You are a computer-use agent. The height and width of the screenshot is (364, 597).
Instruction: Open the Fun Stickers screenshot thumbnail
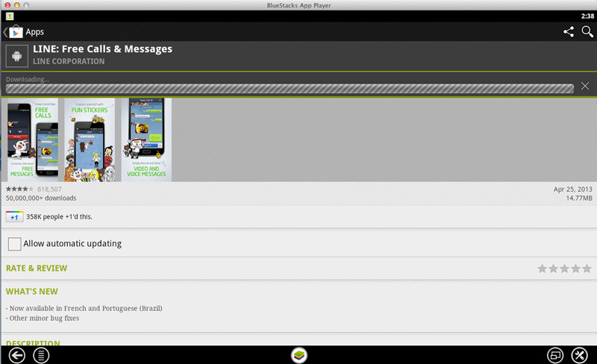point(90,139)
